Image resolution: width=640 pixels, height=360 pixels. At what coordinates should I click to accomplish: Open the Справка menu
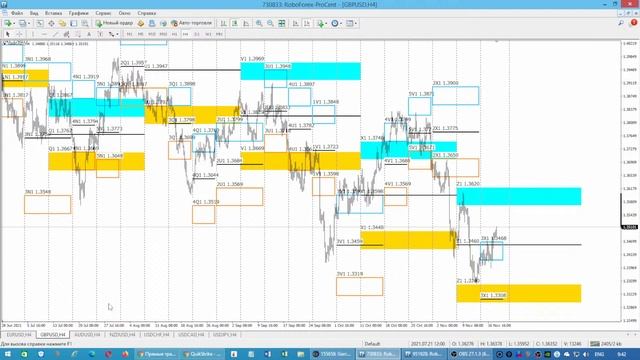pyautogui.click(x=147, y=13)
